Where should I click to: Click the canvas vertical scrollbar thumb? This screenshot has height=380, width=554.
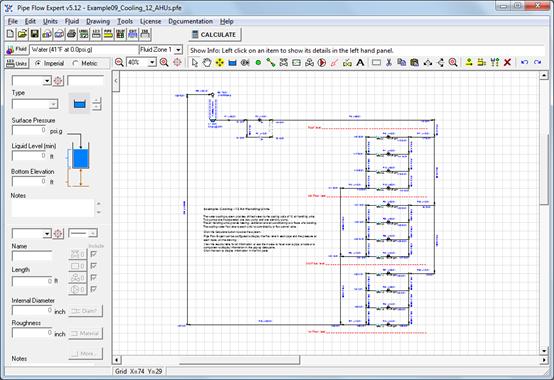(544, 169)
